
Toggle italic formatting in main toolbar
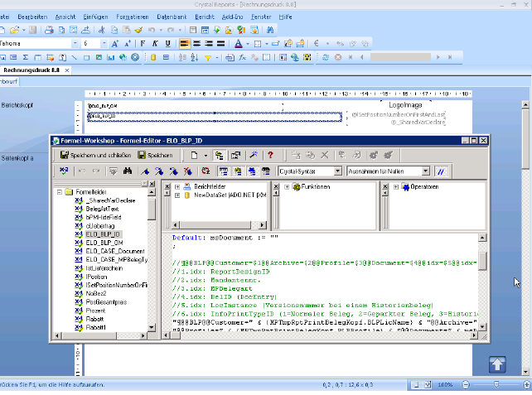(x=155, y=43)
